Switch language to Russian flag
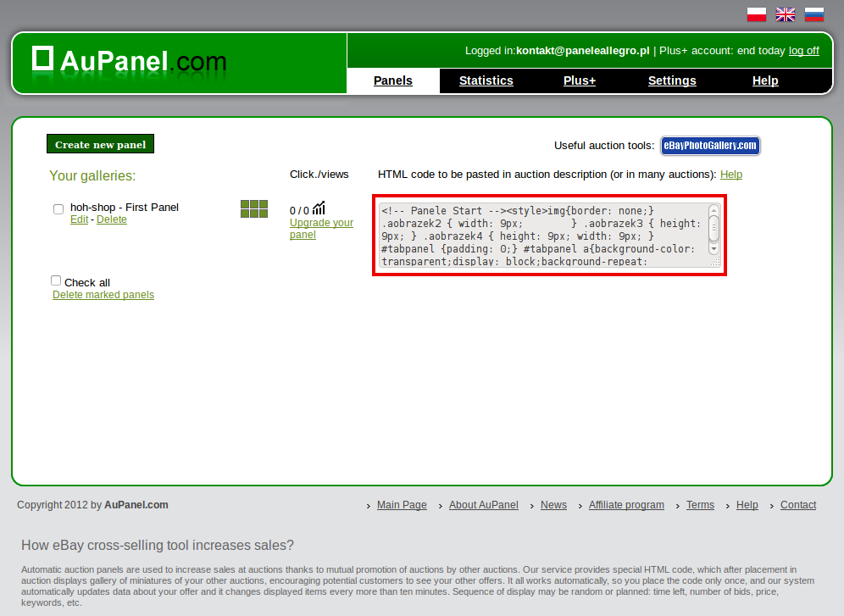The height and width of the screenshot is (616, 844). pos(813,14)
